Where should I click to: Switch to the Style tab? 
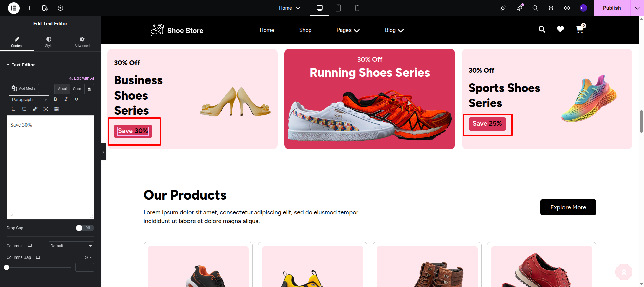49,42
